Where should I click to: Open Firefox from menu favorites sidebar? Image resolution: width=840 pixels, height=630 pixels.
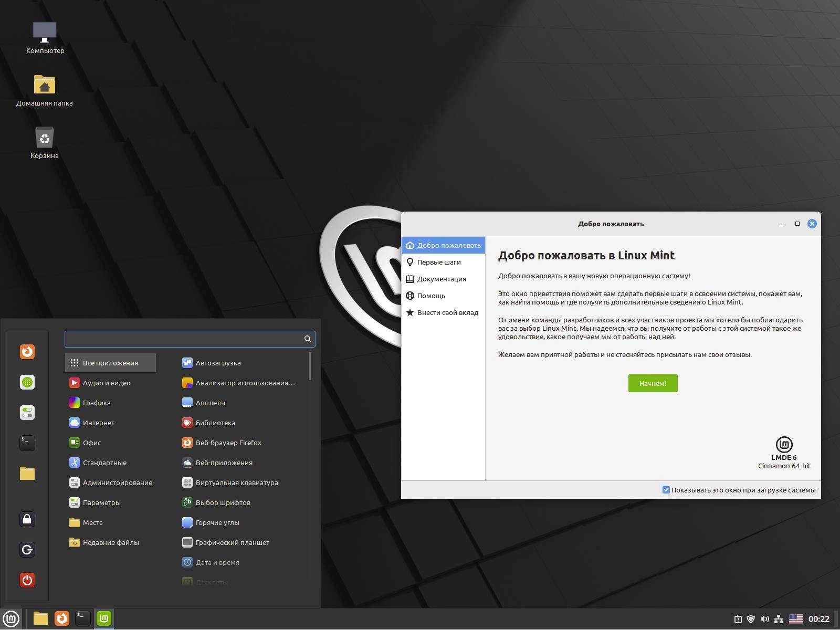[x=27, y=352]
